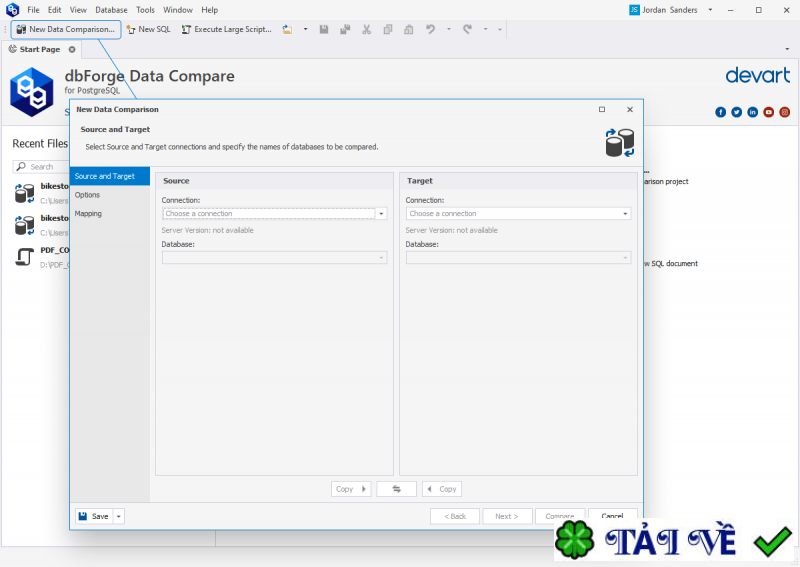Click the swap source and target icon

pos(396,489)
